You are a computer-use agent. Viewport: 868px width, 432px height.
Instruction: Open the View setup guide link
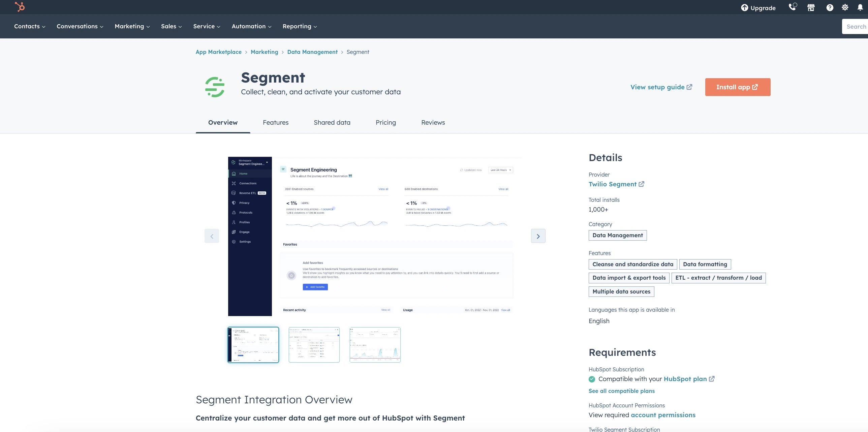[661, 87]
